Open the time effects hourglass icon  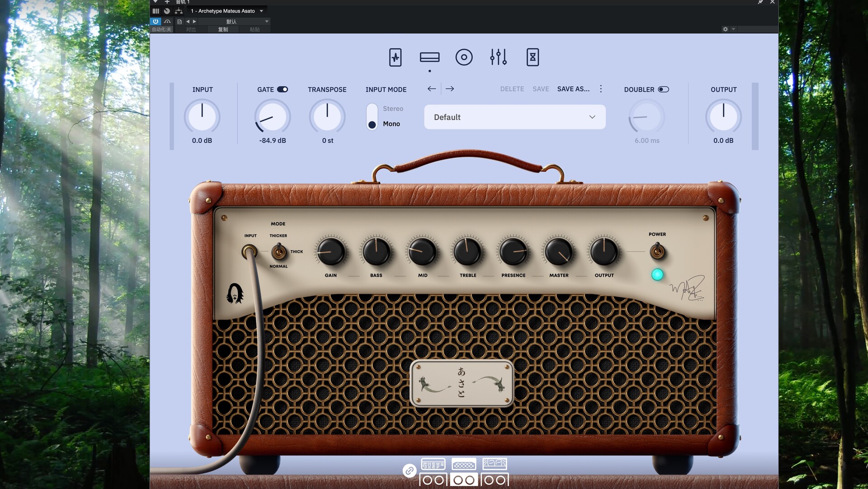[533, 57]
